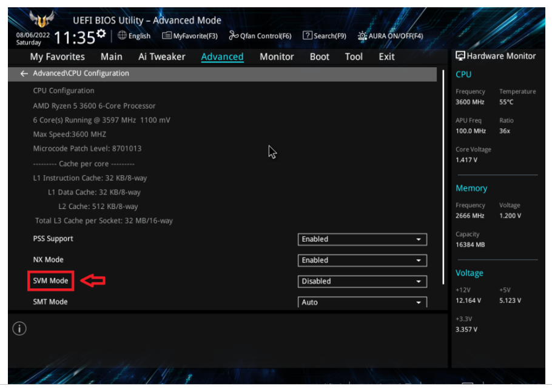The height and width of the screenshot is (392, 552).
Task: Click L1 Instruction Cache line
Action: click(x=90, y=178)
